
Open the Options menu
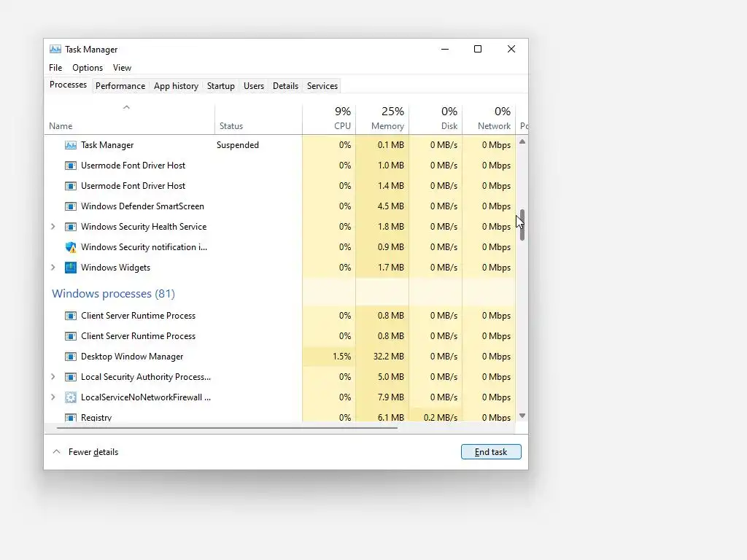click(88, 68)
